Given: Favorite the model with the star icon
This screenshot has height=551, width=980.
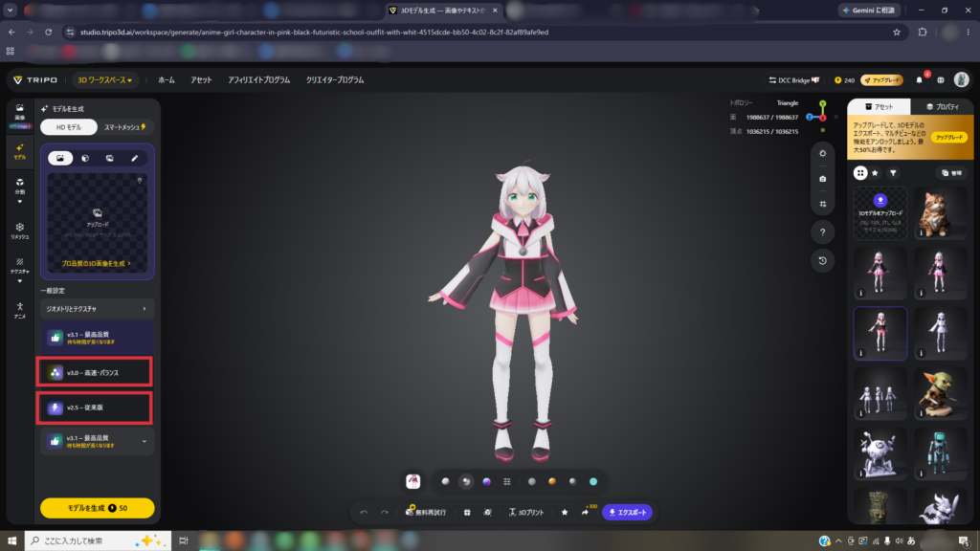Looking at the screenshot, I should [x=565, y=513].
